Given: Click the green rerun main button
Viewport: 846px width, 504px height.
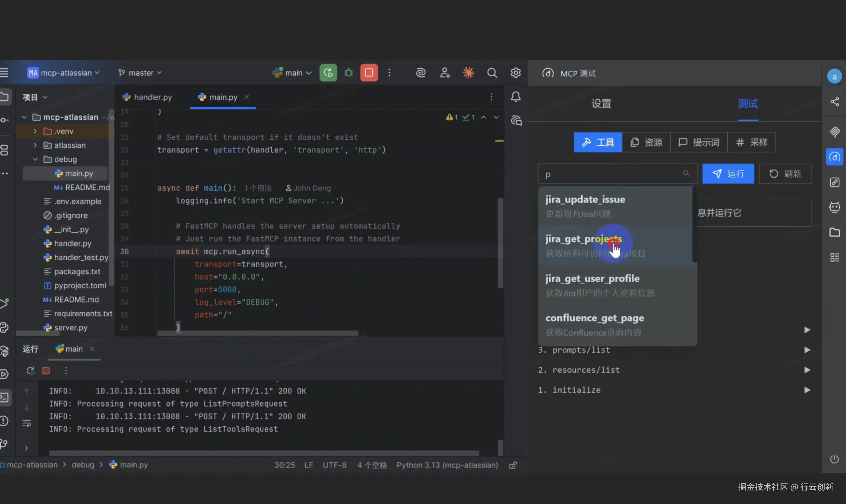Looking at the screenshot, I should 328,73.
